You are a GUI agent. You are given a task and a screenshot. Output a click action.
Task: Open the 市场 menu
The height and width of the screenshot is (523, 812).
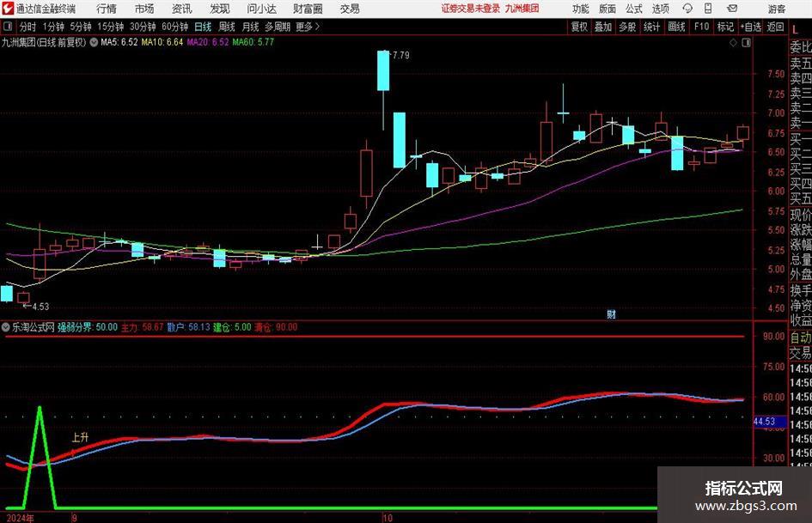[x=144, y=9]
